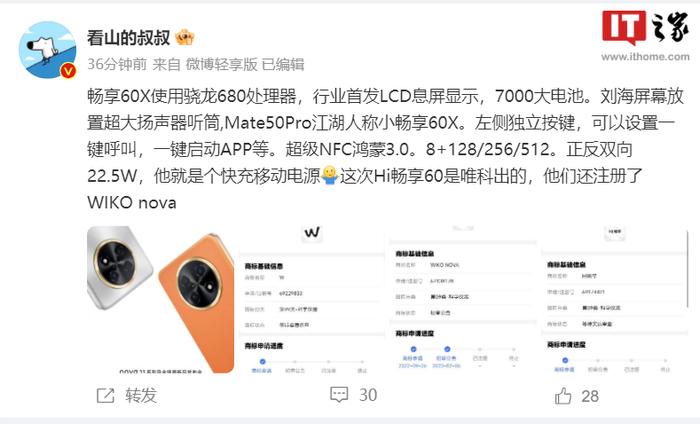Open the 30 comments count

click(368, 395)
